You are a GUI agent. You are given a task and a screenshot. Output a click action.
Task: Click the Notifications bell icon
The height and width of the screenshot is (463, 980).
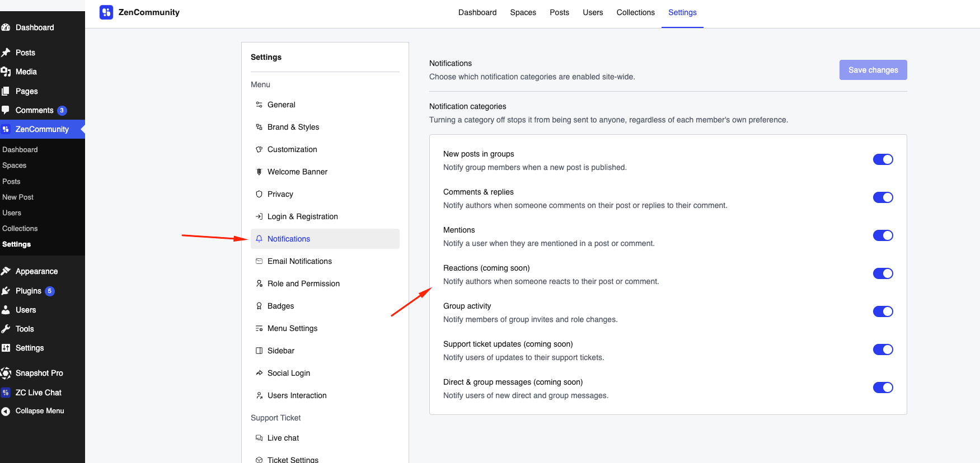259,239
